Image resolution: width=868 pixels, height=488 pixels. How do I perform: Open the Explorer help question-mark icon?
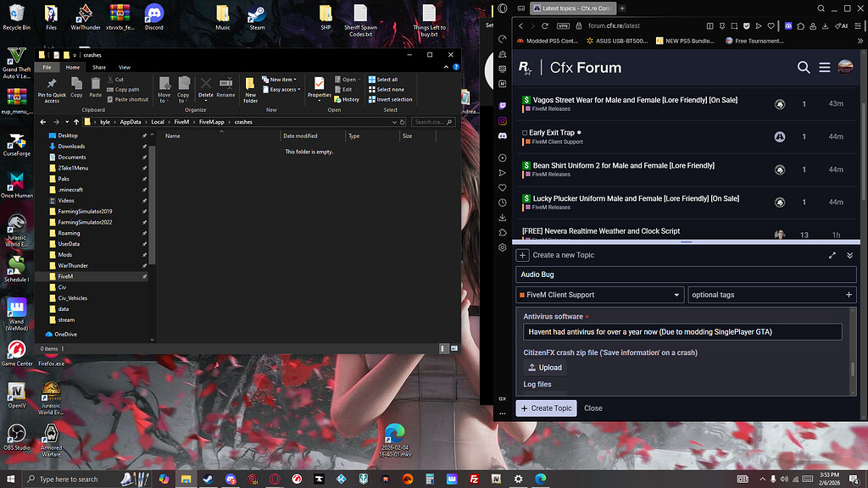[456, 67]
